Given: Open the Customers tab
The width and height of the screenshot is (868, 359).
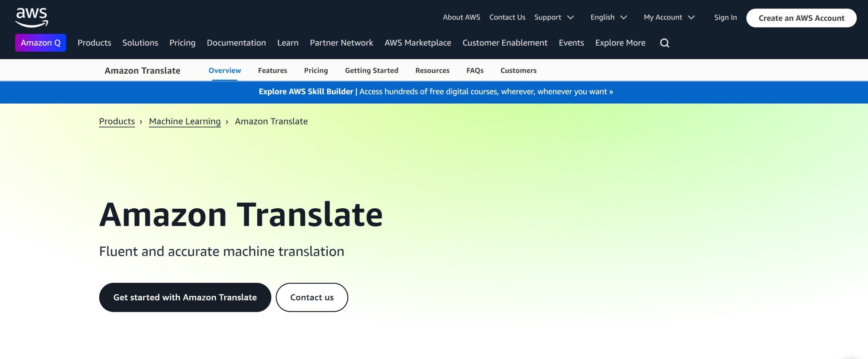Looking at the screenshot, I should click(x=518, y=70).
